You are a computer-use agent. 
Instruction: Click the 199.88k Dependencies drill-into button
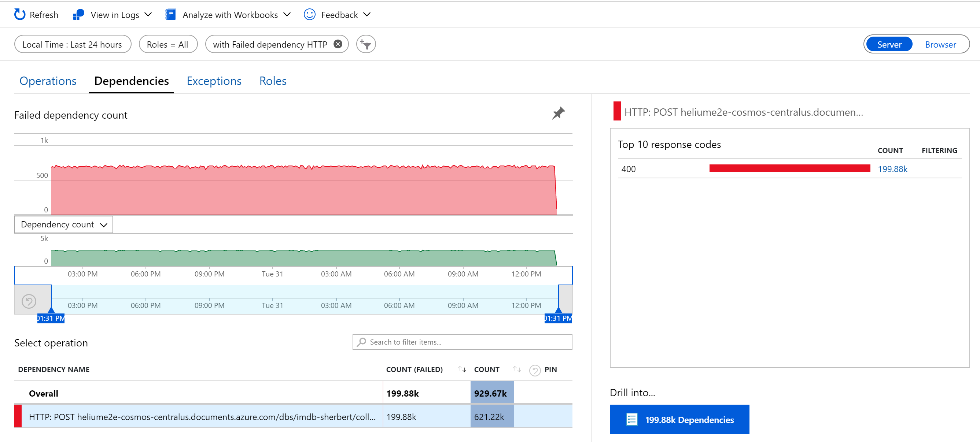pyautogui.click(x=679, y=419)
